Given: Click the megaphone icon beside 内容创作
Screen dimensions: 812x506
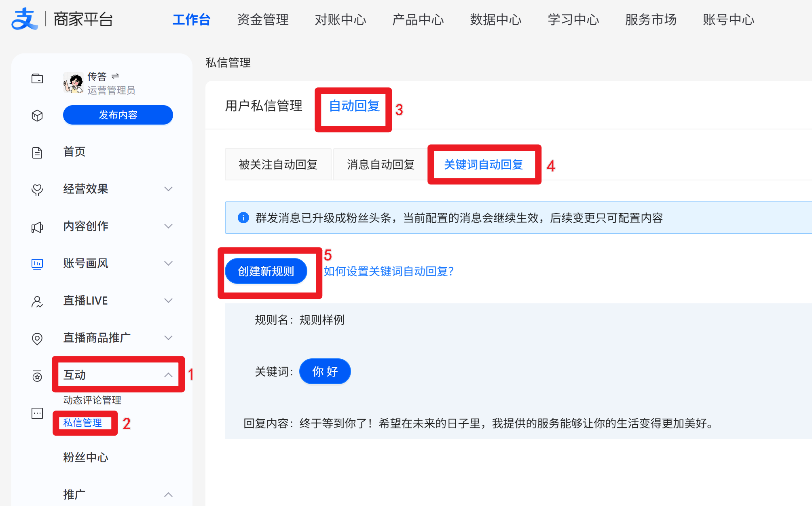Looking at the screenshot, I should [37, 227].
